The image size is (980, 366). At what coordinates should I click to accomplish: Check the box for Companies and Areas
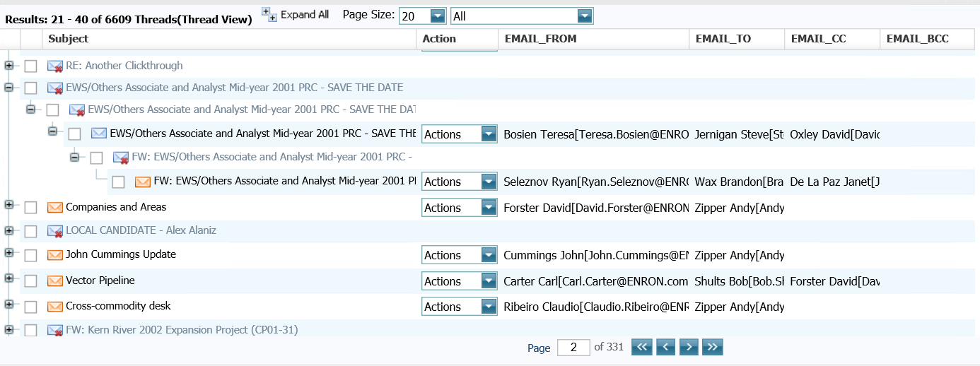(x=30, y=208)
